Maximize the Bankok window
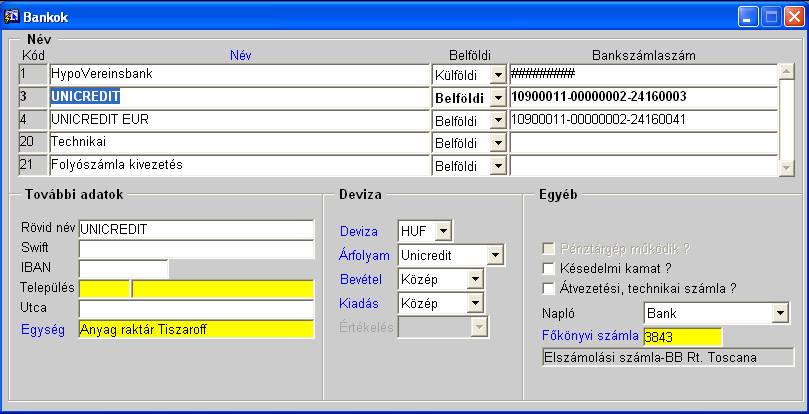 (x=771, y=18)
